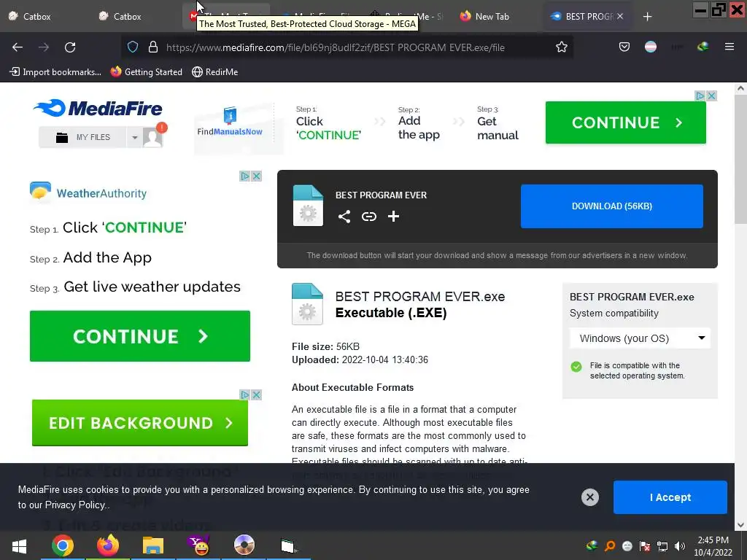The height and width of the screenshot is (560, 747).
Task: Open the Windows (your OS) dropdown
Action: point(640,338)
